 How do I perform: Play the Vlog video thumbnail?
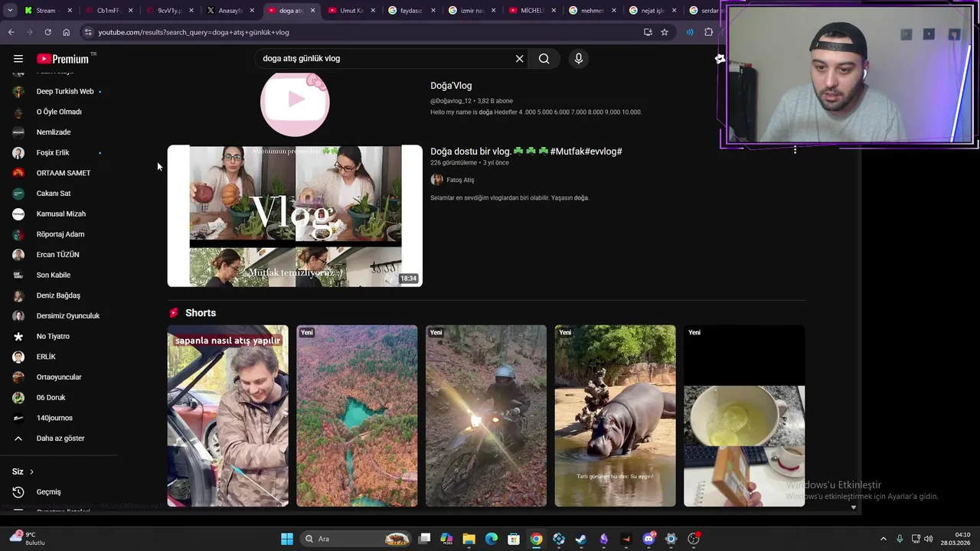[x=295, y=216]
